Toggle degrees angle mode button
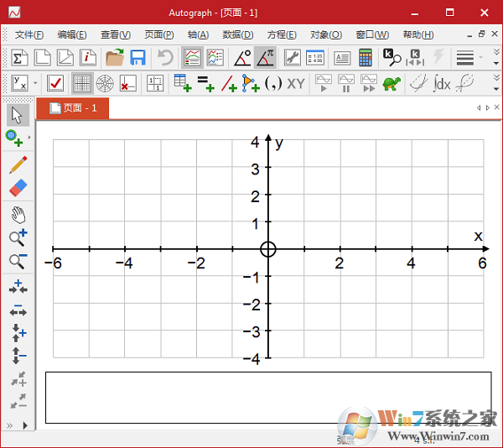Viewport: 503px width, 448px height. (242, 58)
